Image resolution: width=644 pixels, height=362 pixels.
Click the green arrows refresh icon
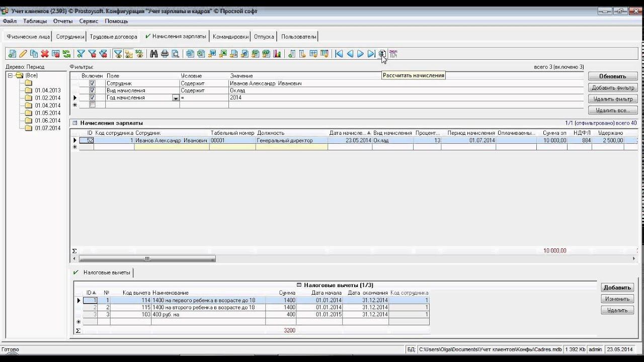point(66,54)
